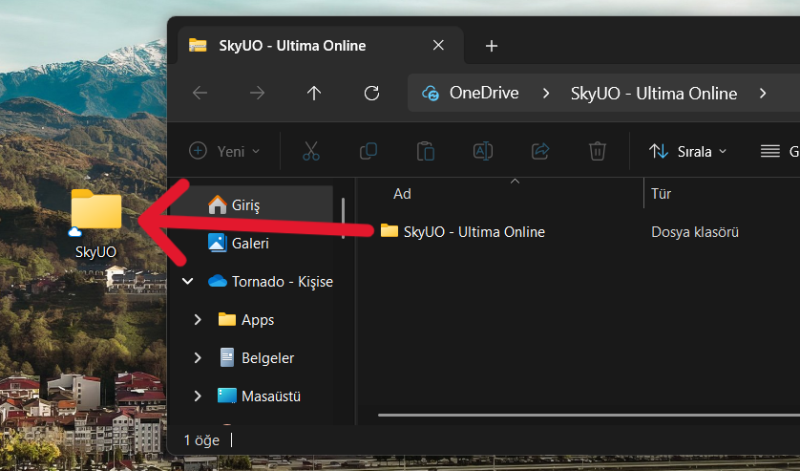
Task: Click the Rename icon in toolbar
Action: click(x=483, y=152)
